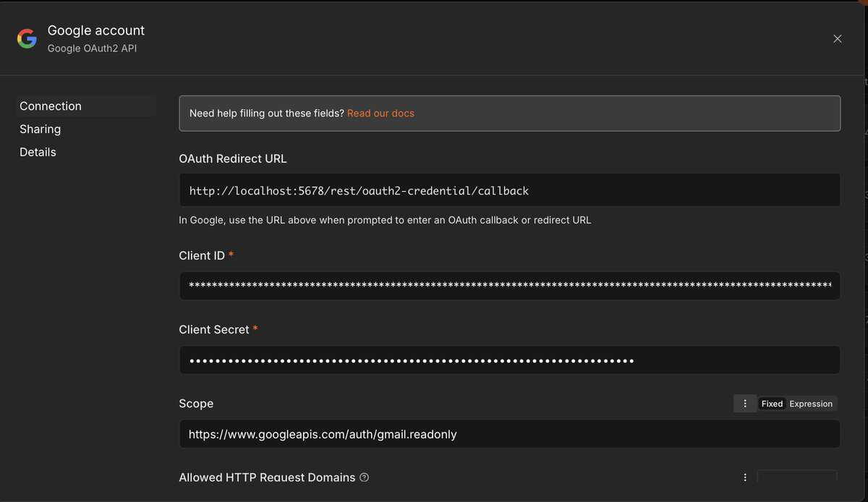Click the Scope input field

point(509,434)
